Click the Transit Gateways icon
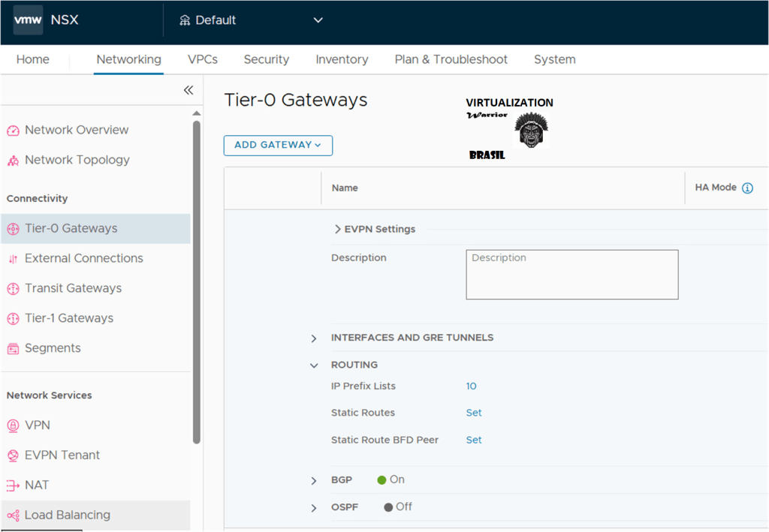 (13, 289)
